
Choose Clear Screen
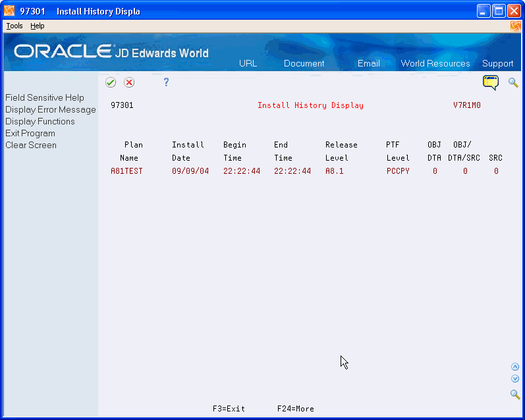pyautogui.click(x=31, y=145)
